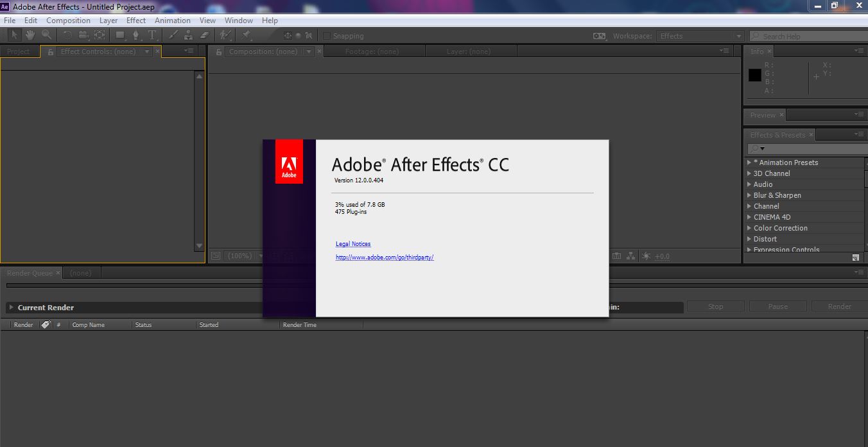This screenshot has width=868, height=447.
Task: Click the Search Help field
Action: coord(808,36)
